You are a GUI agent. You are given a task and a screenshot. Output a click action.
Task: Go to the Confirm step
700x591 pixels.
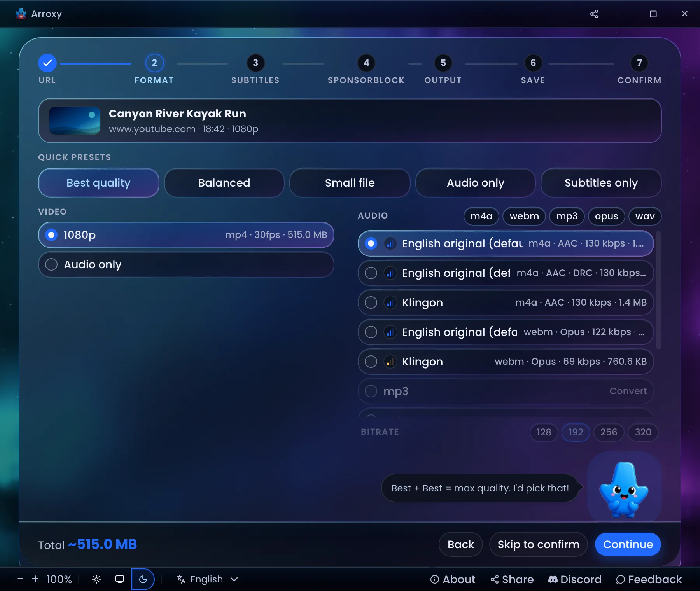pos(639,69)
